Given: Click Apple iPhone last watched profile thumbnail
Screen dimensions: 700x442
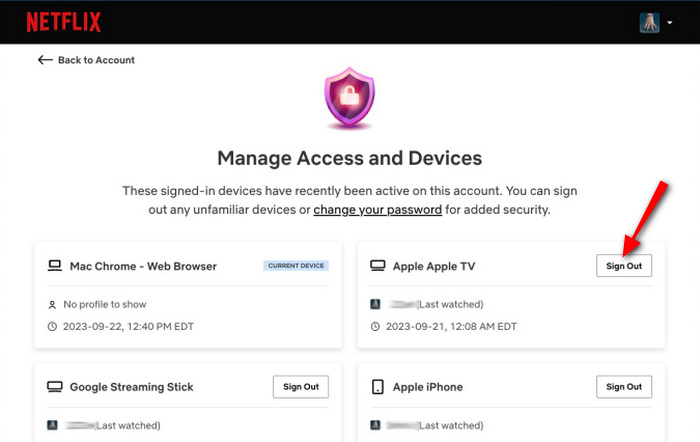Looking at the screenshot, I should click(375, 425).
